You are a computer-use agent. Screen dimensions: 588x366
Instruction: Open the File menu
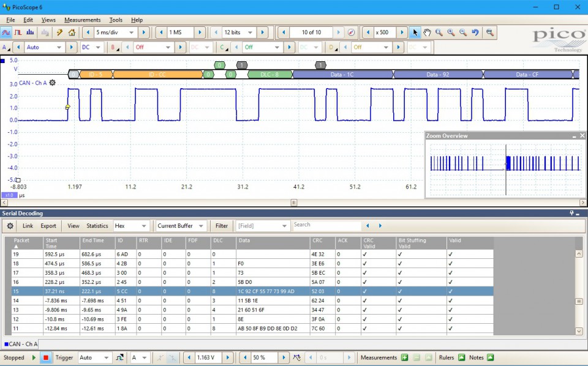(10, 20)
